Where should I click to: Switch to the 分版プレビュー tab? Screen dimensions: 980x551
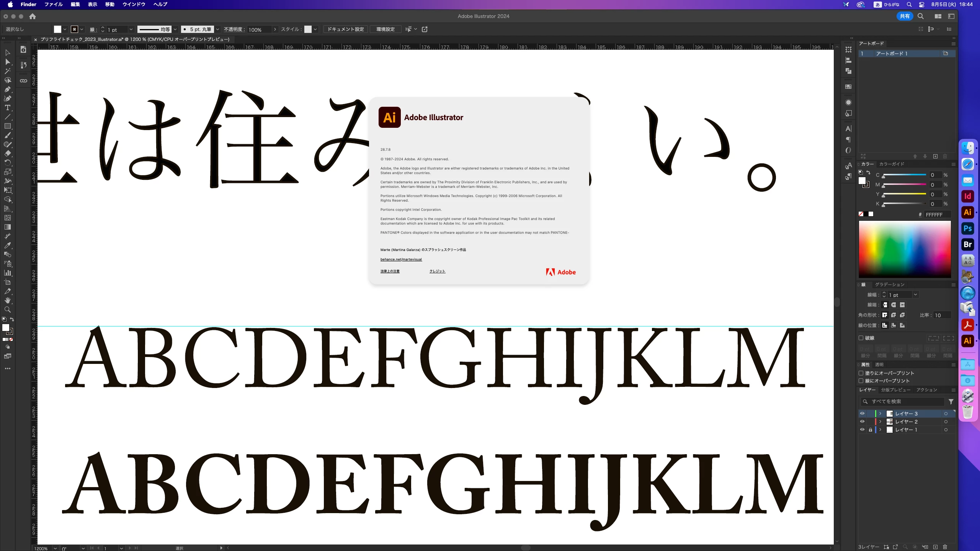(895, 390)
